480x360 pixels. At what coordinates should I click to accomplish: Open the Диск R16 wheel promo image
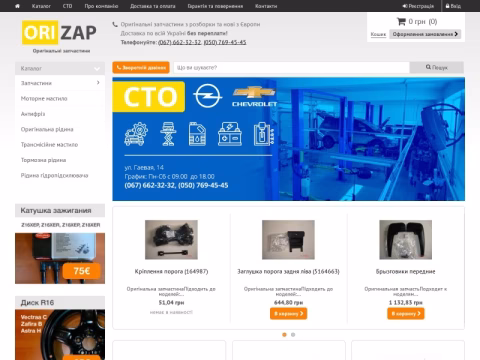pyautogui.click(x=60, y=335)
